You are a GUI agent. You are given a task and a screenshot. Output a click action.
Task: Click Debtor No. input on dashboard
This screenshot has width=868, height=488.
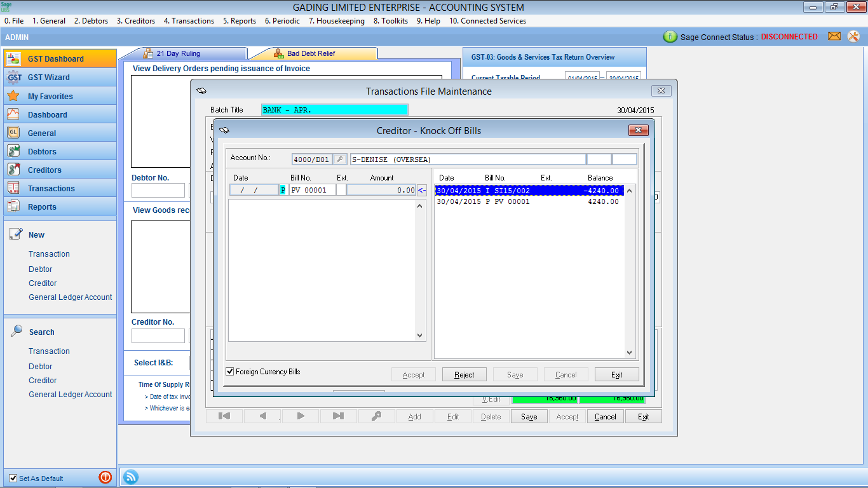coord(158,190)
